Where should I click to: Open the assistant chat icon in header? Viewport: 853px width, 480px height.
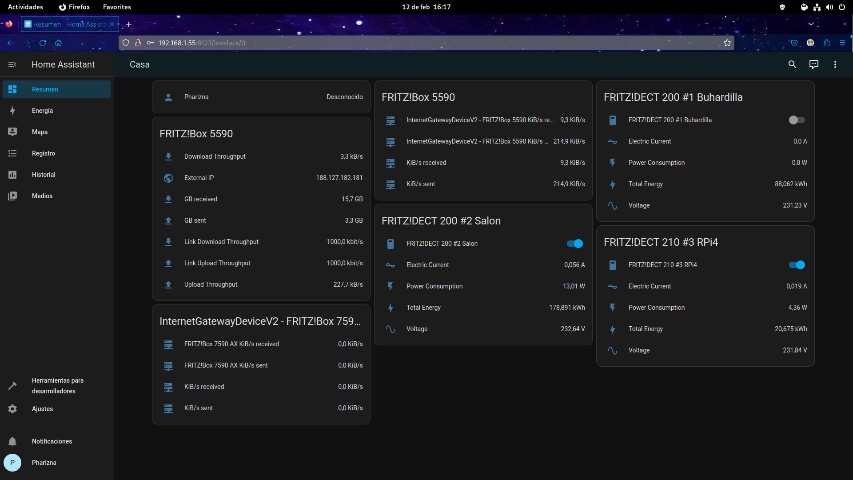click(x=813, y=64)
